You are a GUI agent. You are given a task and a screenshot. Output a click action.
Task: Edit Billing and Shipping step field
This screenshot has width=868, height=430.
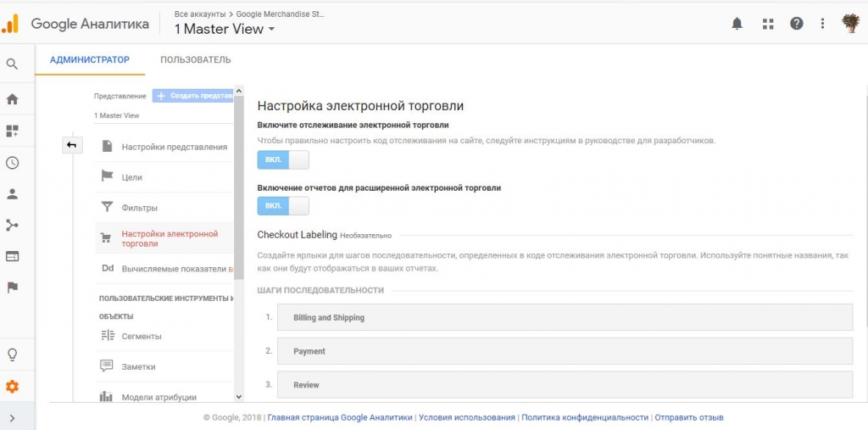[x=565, y=317]
